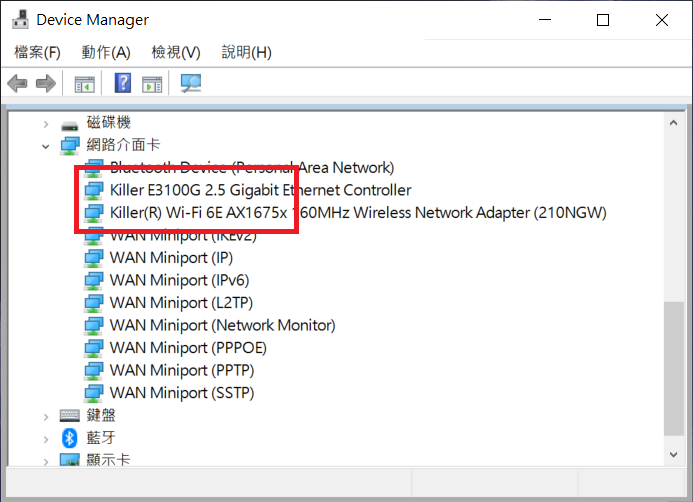Open the 檢視(V) menu
The image size is (693, 502).
(176, 52)
